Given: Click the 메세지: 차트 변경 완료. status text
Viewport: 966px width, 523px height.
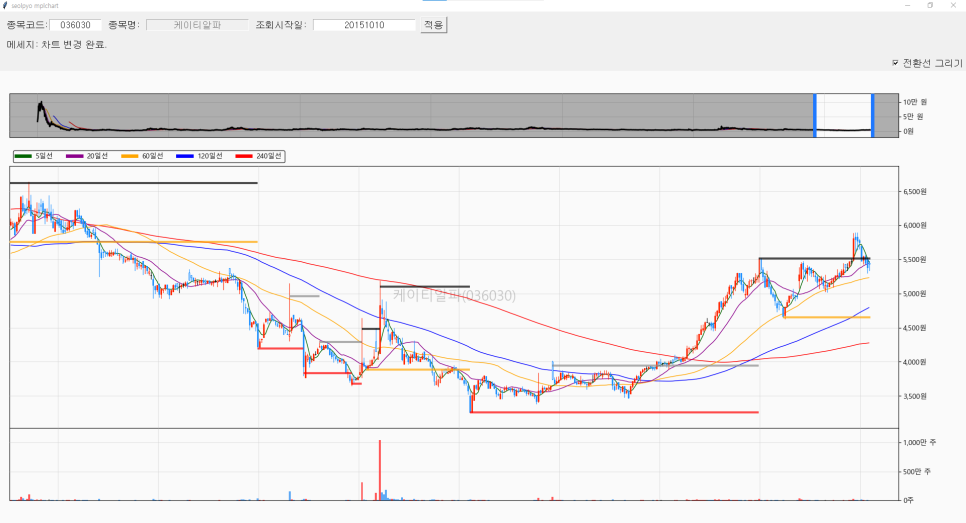Looking at the screenshot, I should [57, 45].
